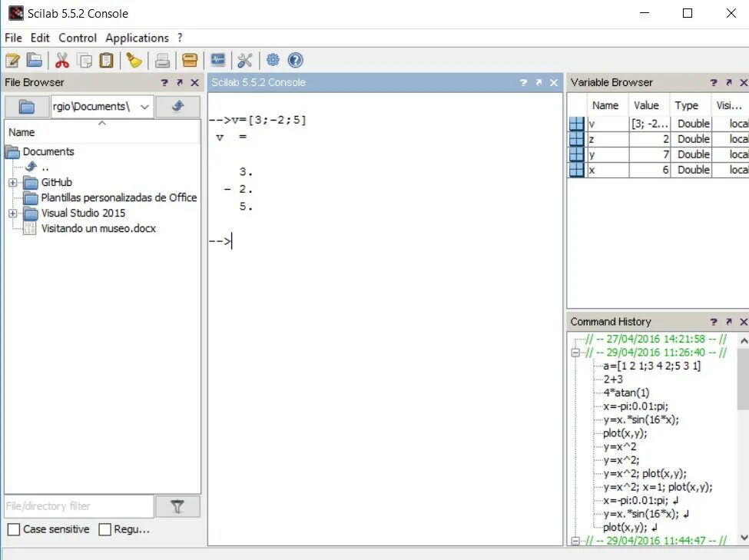Select Plantillas personalizadas de Office folder
The image size is (749, 560).
pyautogui.click(x=119, y=198)
